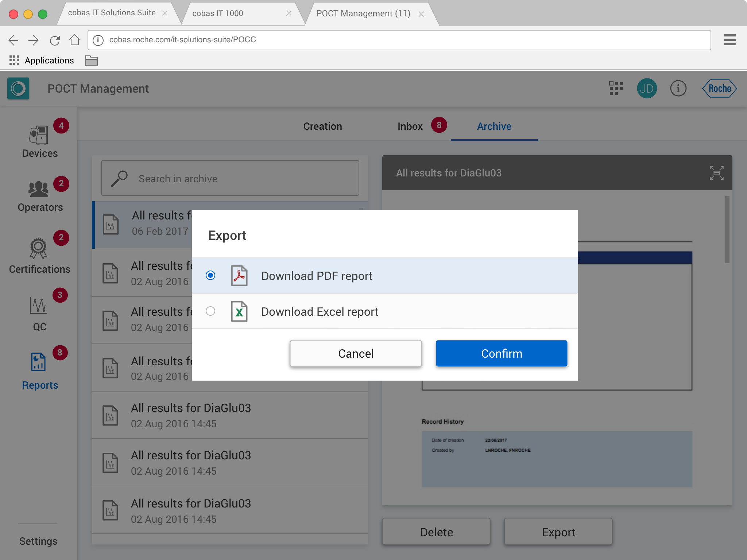The image size is (747, 560).
Task: Cancel the Export dialog
Action: coord(356,353)
